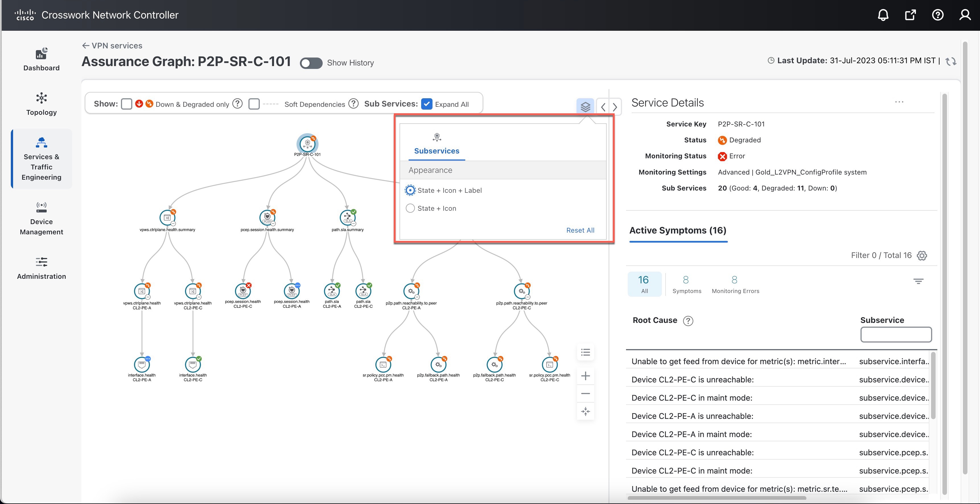Viewport: 980px width, 504px height.
Task: Refresh the page using the sync icon
Action: tap(951, 61)
